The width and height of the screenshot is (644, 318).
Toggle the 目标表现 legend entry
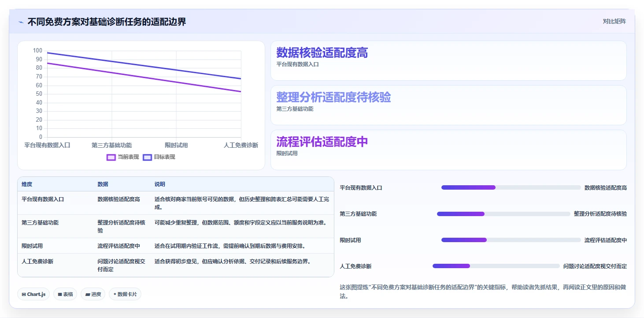click(159, 157)
